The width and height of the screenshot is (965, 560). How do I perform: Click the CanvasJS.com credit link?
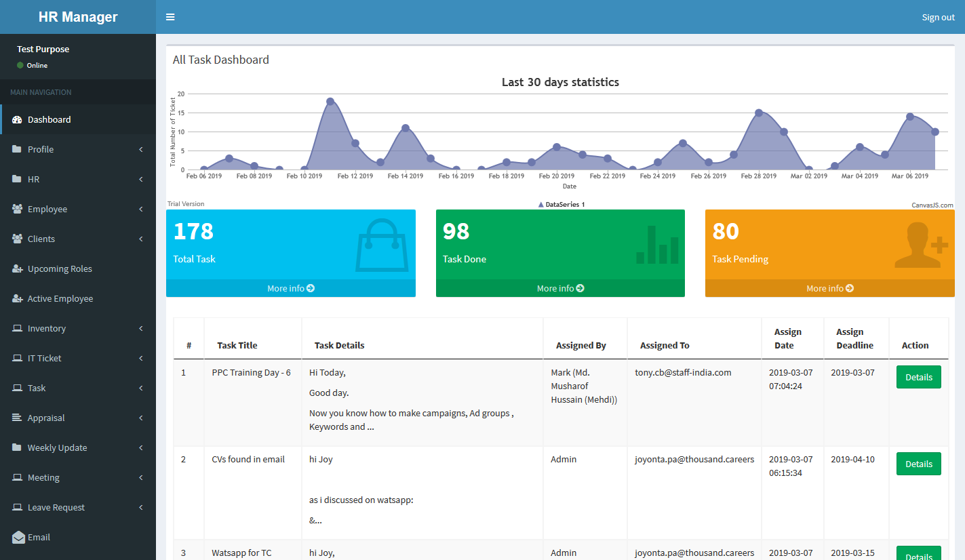coord(932,205)
